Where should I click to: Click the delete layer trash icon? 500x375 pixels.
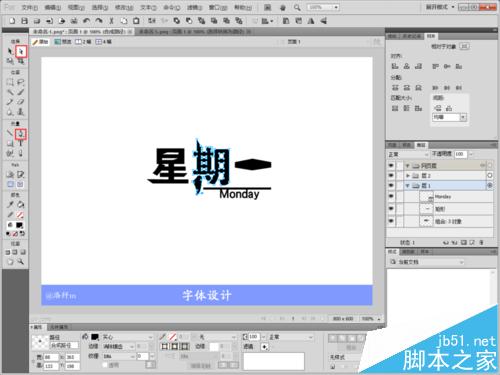coord(481,242)
